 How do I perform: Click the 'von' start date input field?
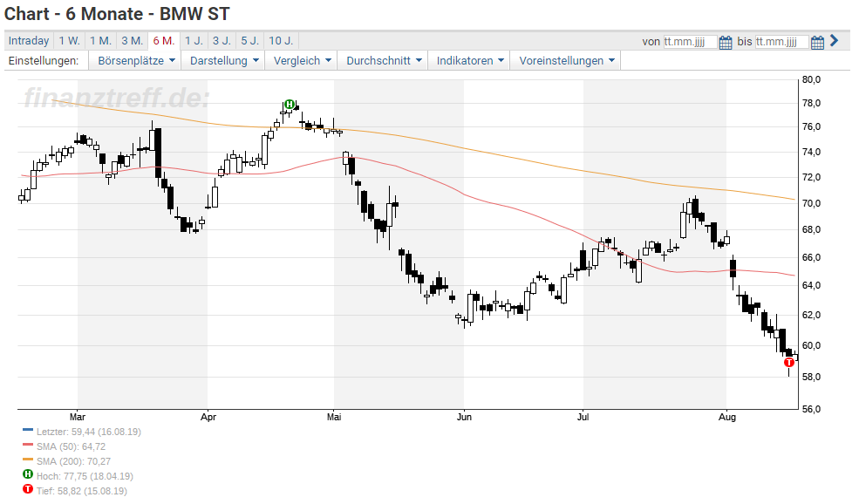pos(691,42)
